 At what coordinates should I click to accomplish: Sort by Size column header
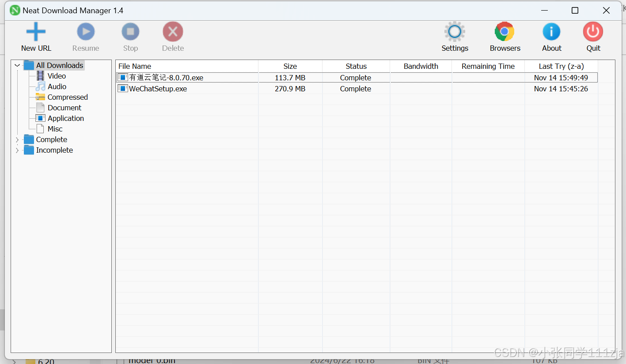point(290,66)
